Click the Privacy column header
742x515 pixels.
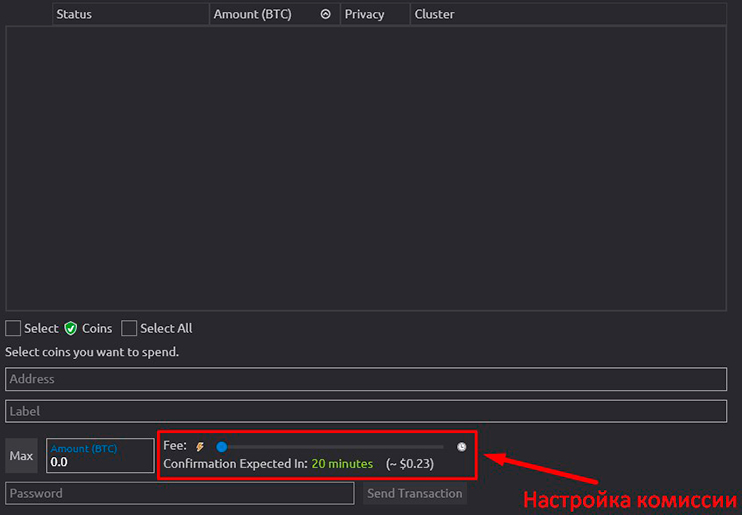(x=365, y=15)
